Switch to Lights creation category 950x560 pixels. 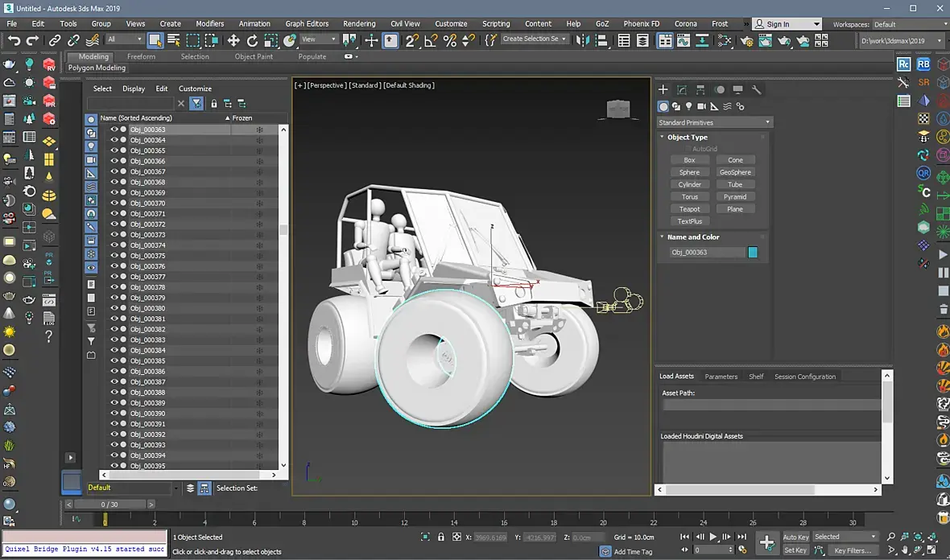coord(688,106)
